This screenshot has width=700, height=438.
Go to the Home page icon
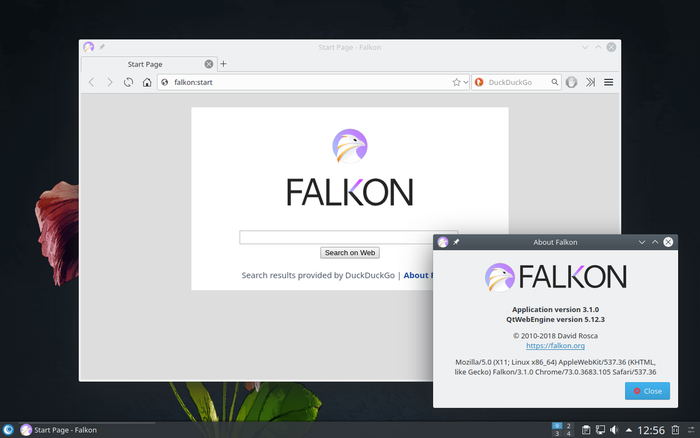click(146, 82)
